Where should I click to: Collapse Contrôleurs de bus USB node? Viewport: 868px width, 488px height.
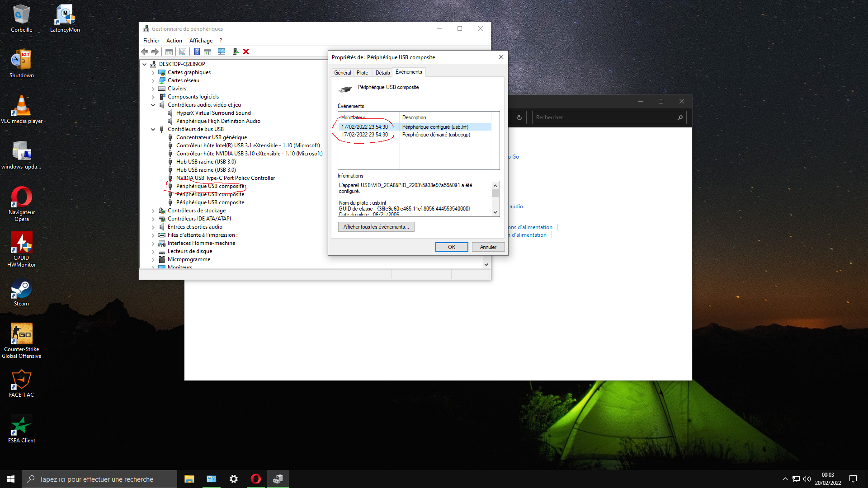tap(153, 129)
